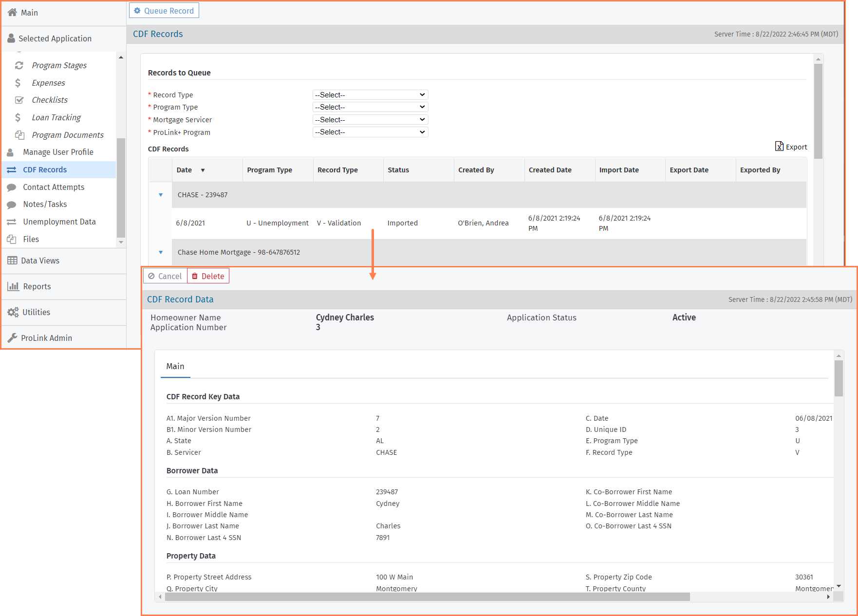Viewport: 858px width, 616px height.
Task: Open the ProLink+ Program dropdown
Action: 370,132
